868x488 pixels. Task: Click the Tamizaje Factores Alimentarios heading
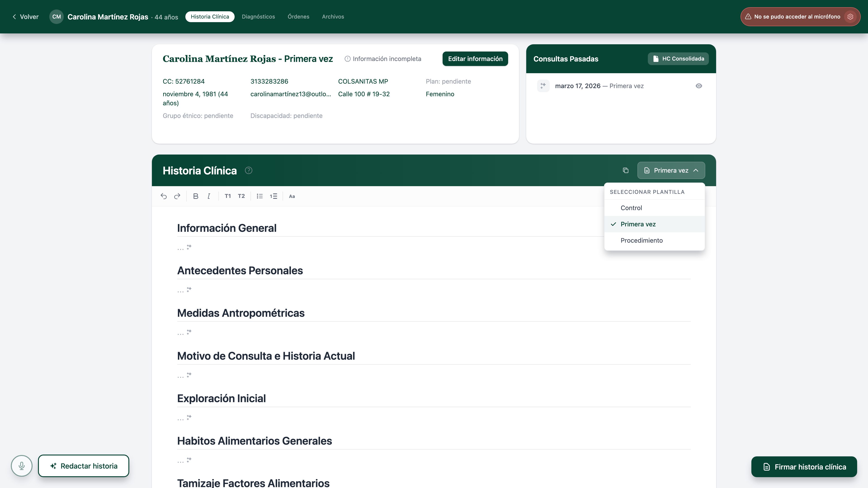[253, 483]
